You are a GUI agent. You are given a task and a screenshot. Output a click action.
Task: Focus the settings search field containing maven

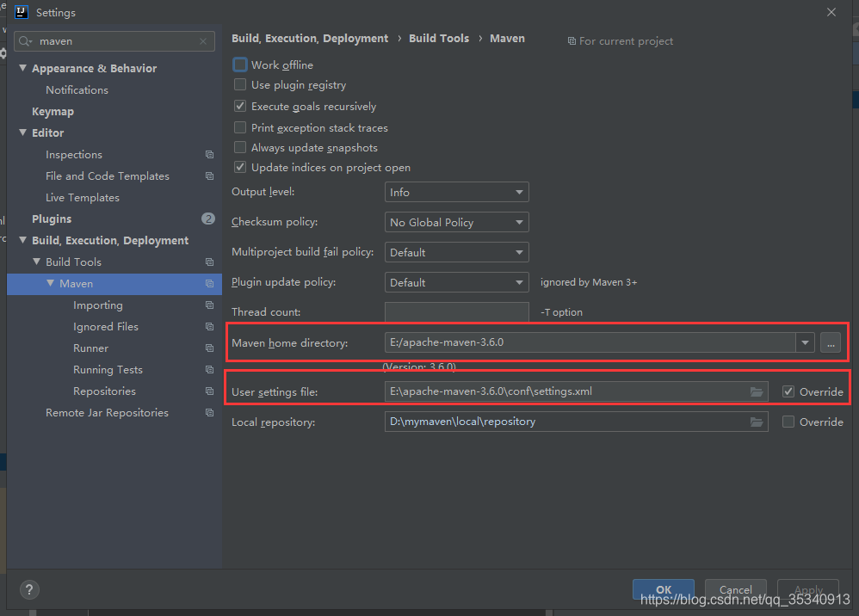pos(114,41)
